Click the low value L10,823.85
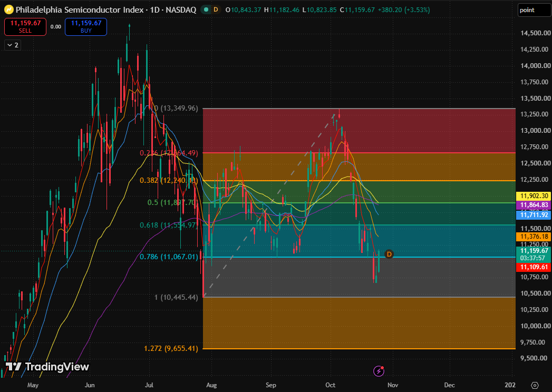Screen dimensions: 552x392 click(319, 10)
